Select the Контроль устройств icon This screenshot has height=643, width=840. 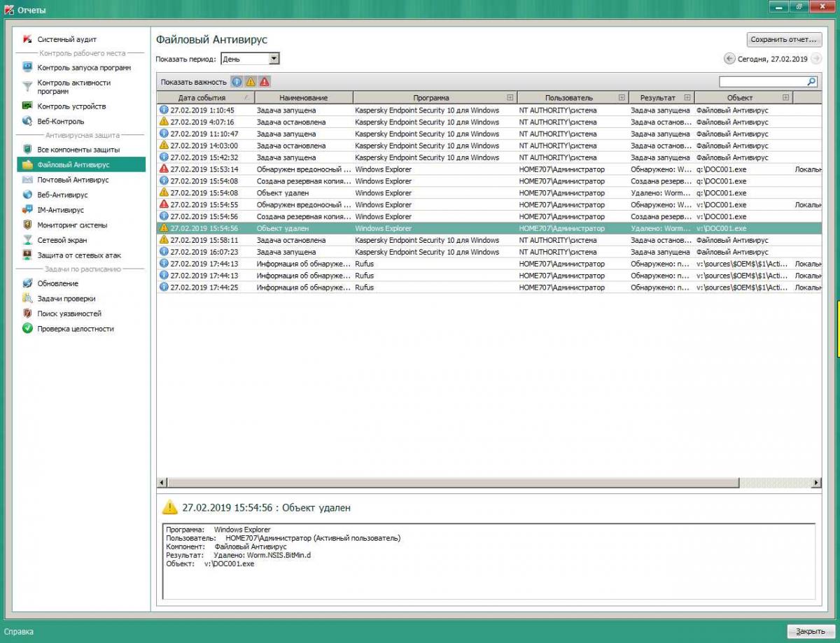coord(27,106)
